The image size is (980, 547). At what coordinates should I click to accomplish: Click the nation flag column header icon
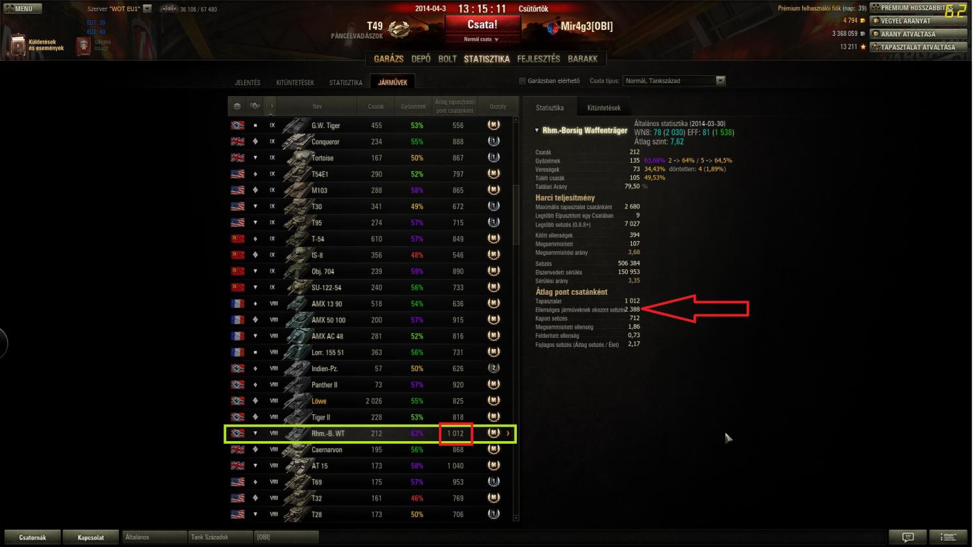click(x=237, y=106)
